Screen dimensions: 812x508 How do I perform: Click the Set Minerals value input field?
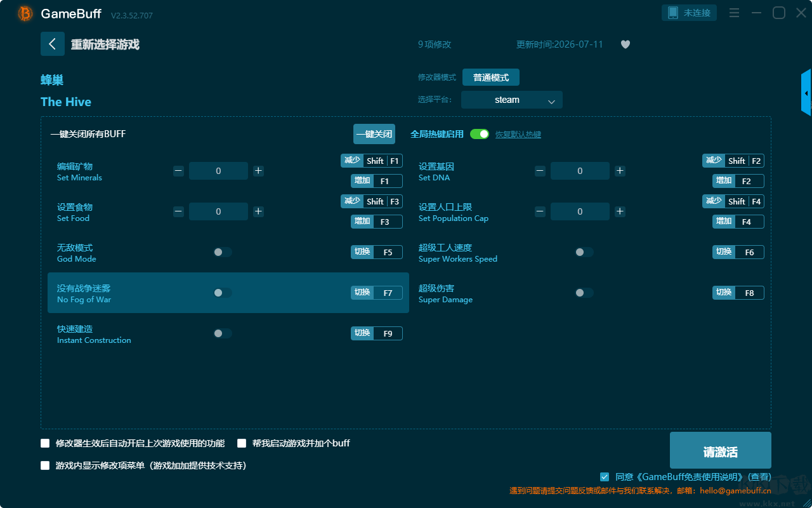(x=218, y=171)
